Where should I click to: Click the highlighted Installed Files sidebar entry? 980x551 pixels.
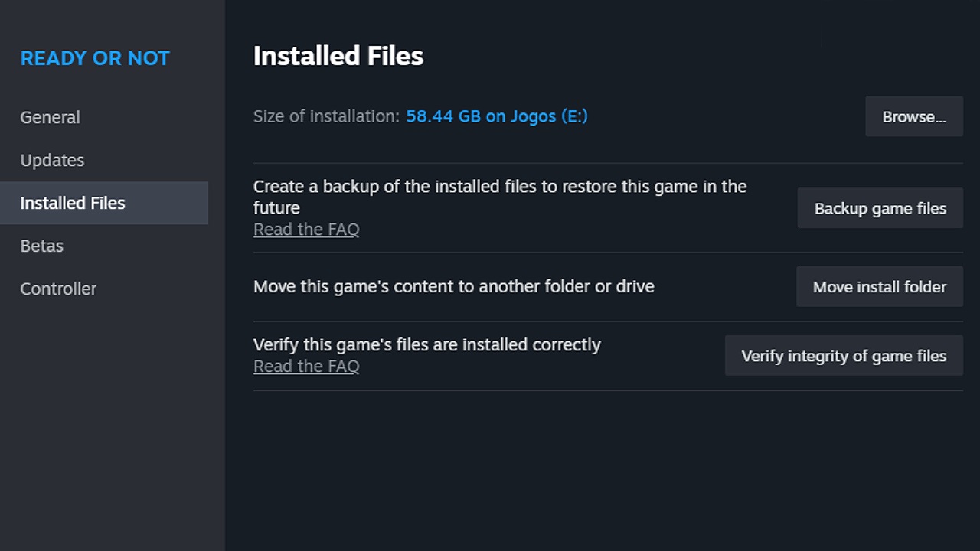[73, 203]
